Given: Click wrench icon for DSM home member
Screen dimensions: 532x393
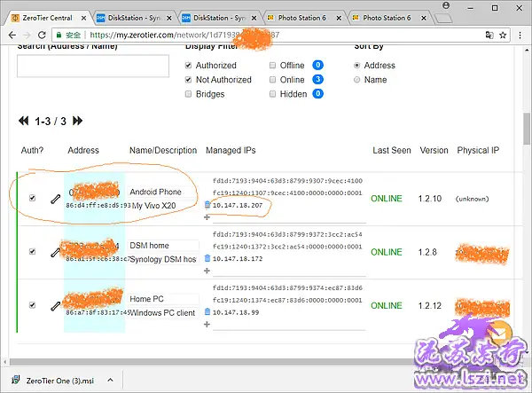Looking at the screenshot, I should 55,253.
